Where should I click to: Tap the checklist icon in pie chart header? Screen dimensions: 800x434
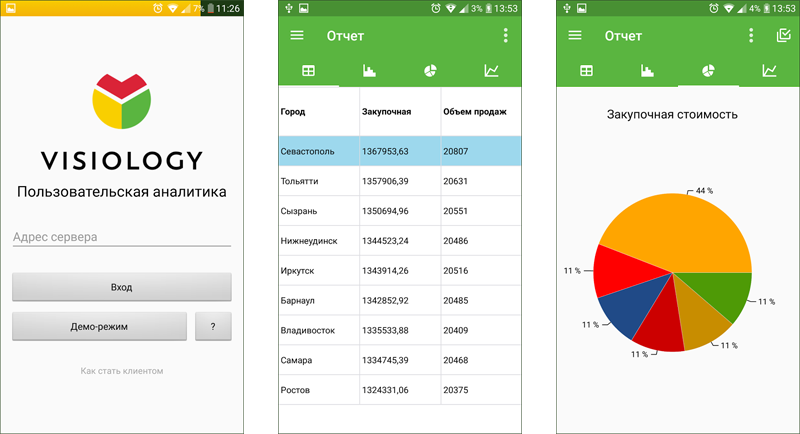[x=783, y=35]
